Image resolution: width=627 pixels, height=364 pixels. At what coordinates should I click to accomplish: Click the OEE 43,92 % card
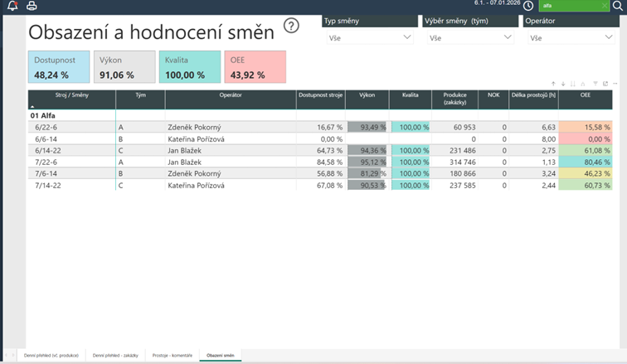coord(255,66)
